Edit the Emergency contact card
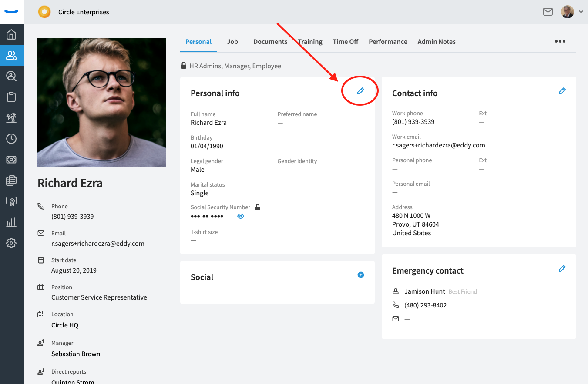This screenshot has height=384, width=588. pos(562,268)
